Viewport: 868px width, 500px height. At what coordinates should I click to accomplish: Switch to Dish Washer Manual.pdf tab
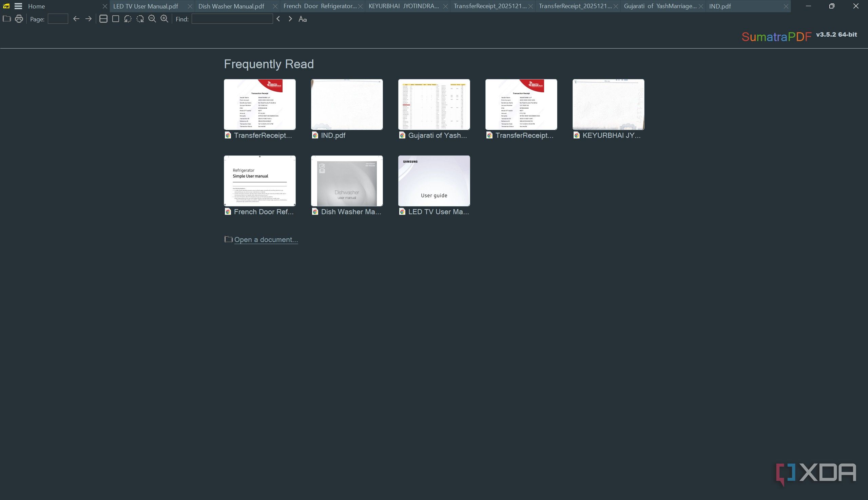click(x=231, y=6)
